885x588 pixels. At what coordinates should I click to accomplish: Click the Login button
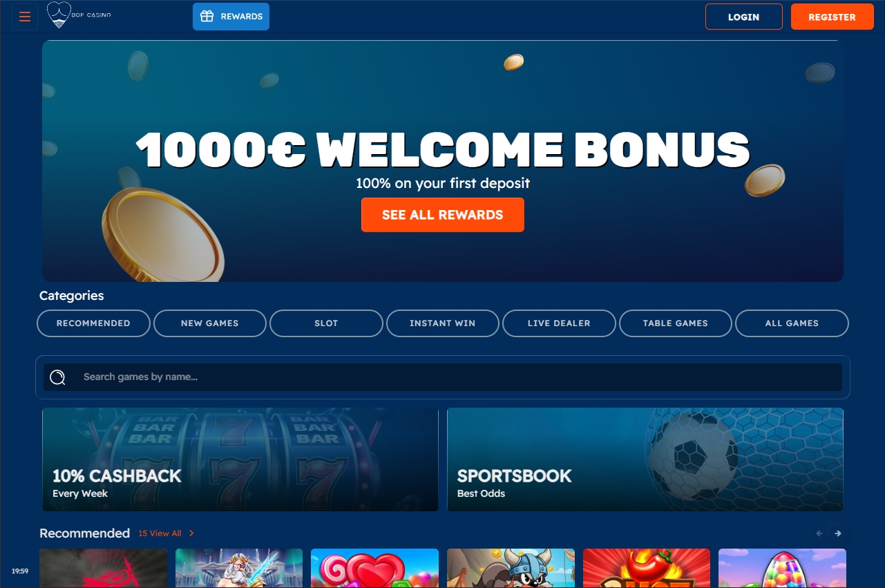pos(744,17)
